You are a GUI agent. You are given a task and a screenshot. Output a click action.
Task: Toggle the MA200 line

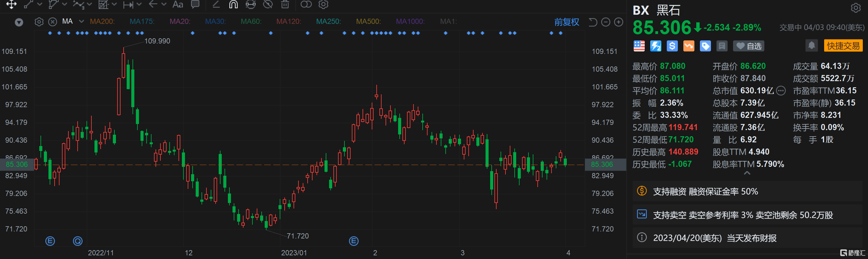pyautogui.click(x=102, y=21)
